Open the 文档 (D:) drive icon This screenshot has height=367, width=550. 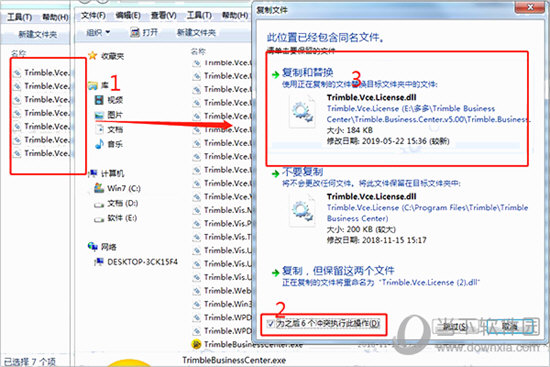coord(99,204)
